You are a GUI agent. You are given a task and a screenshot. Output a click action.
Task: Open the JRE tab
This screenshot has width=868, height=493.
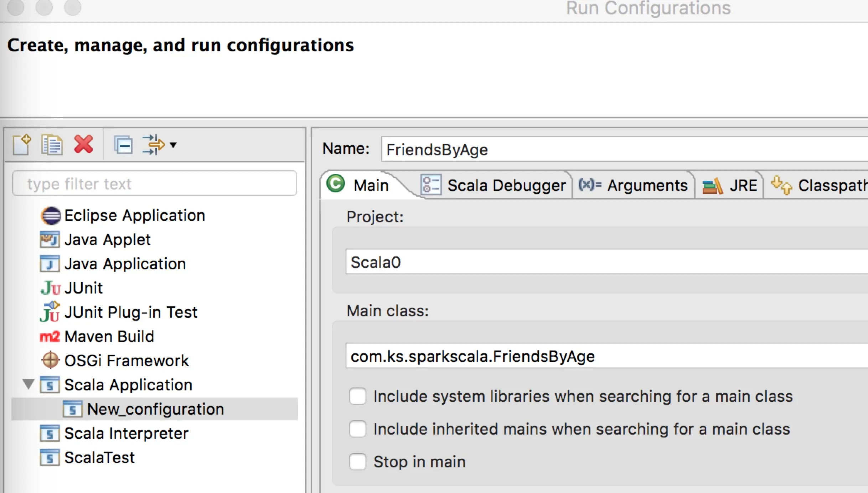(743, 186)
